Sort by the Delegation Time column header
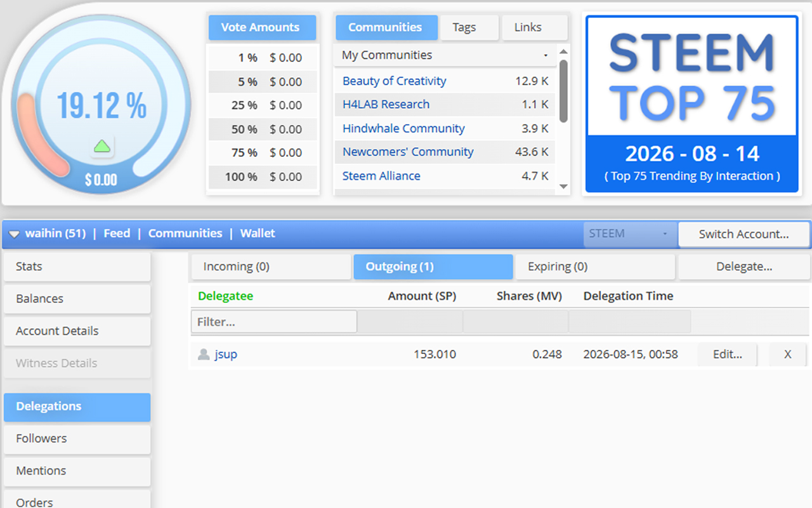Screen dimensions: 812x508 pos(628,296)
